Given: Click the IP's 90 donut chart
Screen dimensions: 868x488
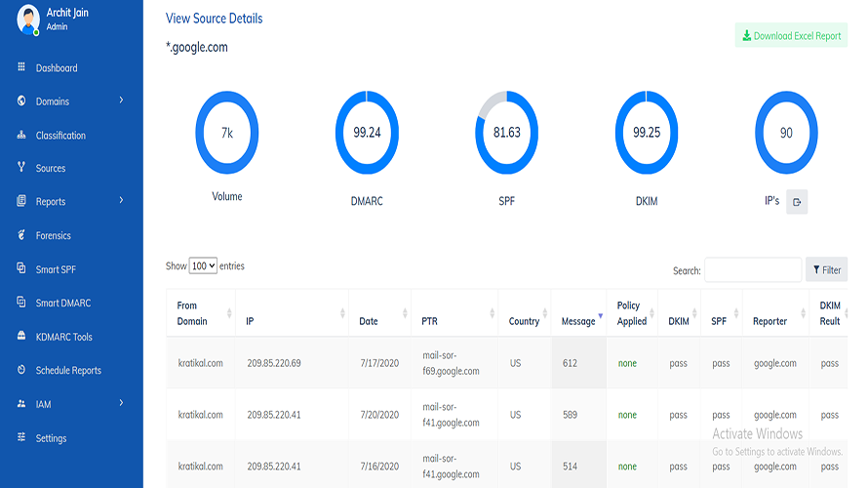Looking at the screenshot, I should point(786,133).
